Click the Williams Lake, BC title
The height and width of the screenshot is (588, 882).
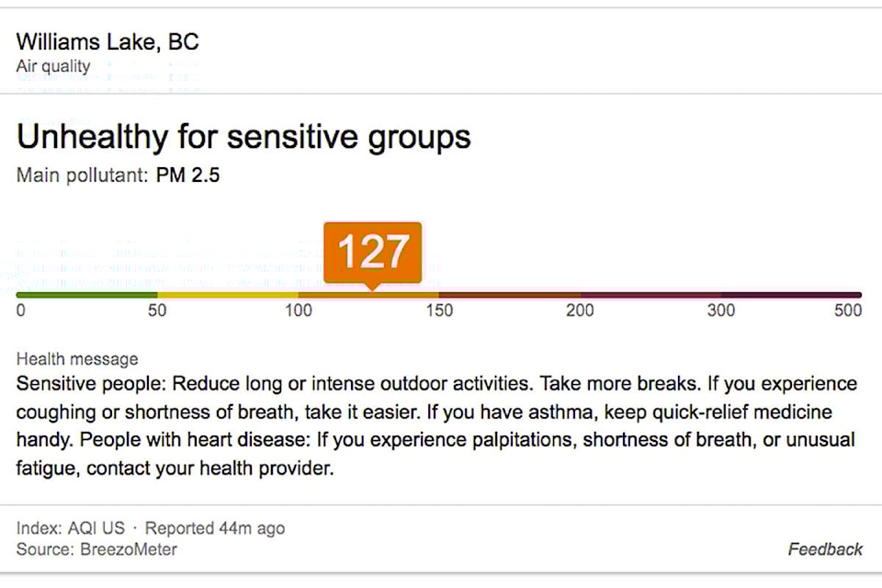(x=107, y=41)
